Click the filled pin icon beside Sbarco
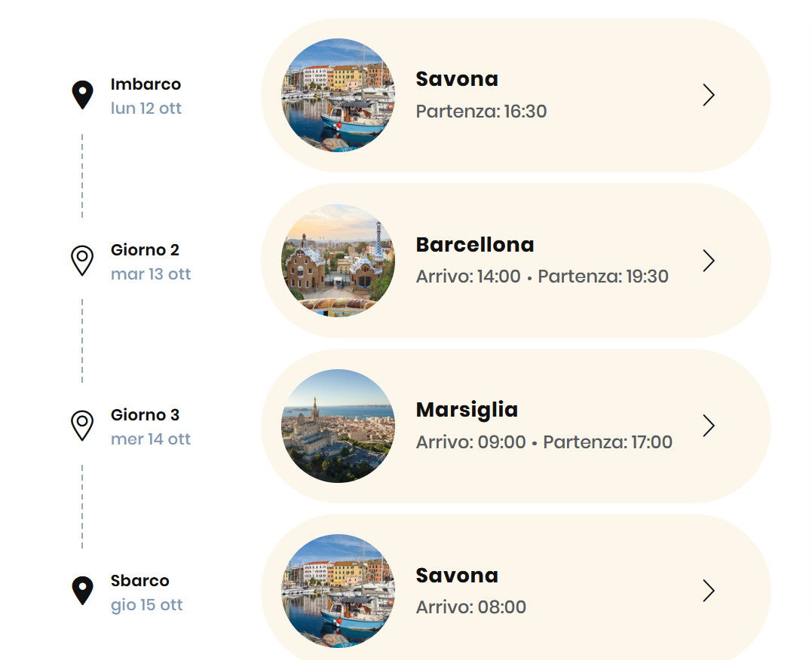 point(82,591)
